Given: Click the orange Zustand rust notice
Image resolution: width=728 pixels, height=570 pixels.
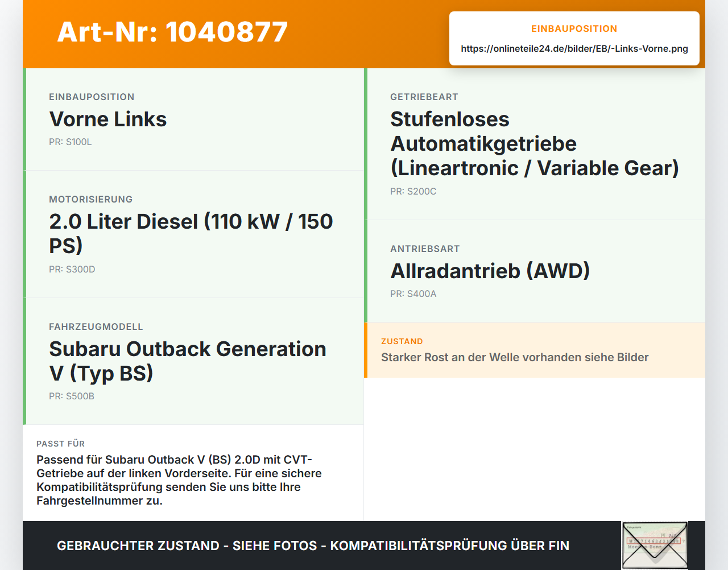Looking at the screenshot, I should click(x=535, y=350).
